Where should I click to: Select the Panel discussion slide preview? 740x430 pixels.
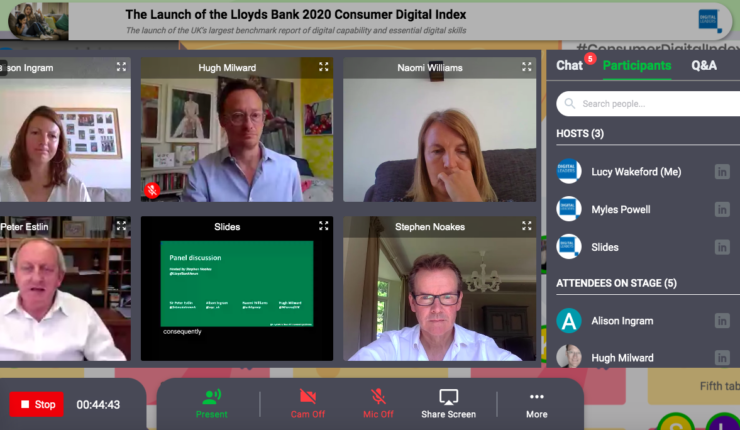click(x=236, y=284)
